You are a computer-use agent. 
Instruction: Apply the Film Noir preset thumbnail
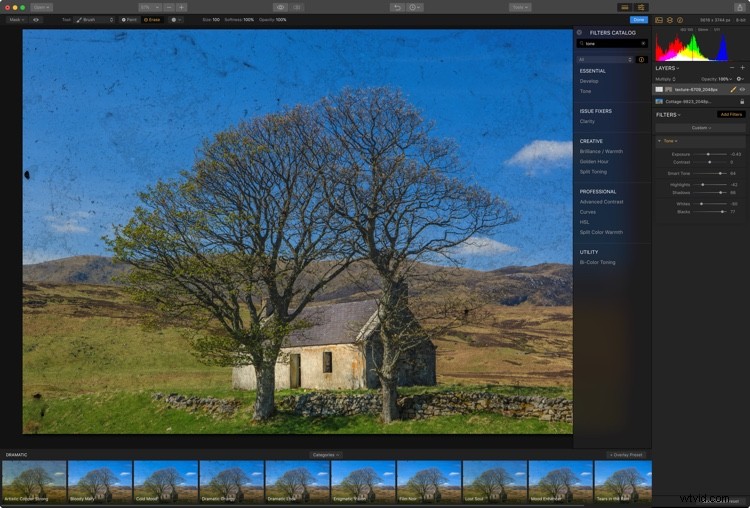tap(429, 482)
